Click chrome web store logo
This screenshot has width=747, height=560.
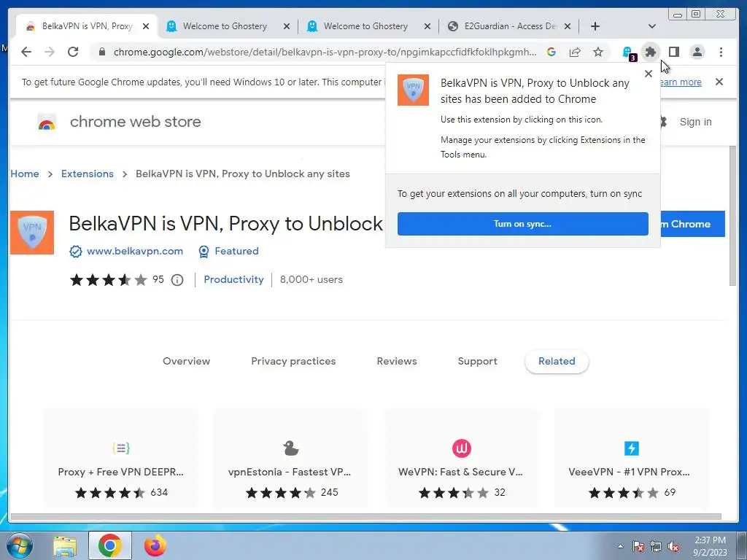47,122
